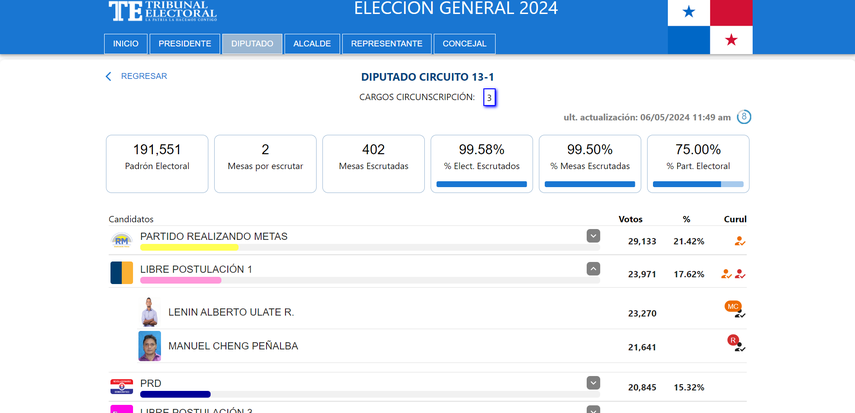Click the Curul column header

735,219
